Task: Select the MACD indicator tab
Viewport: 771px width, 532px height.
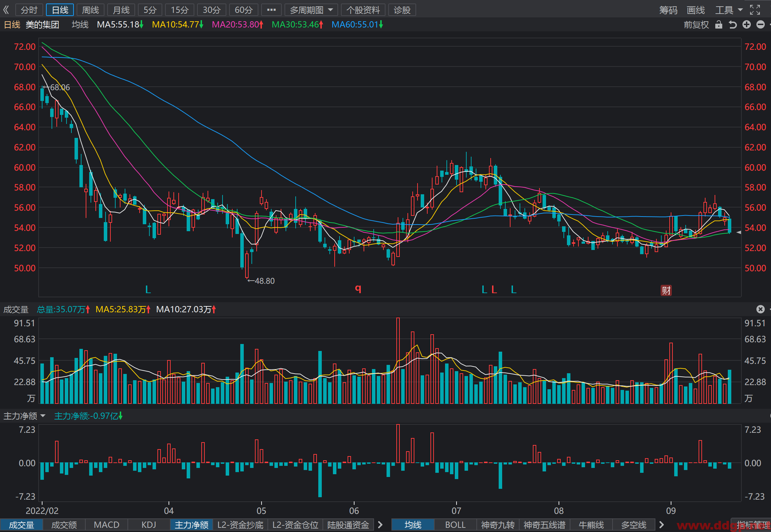Action: [107, 525]
